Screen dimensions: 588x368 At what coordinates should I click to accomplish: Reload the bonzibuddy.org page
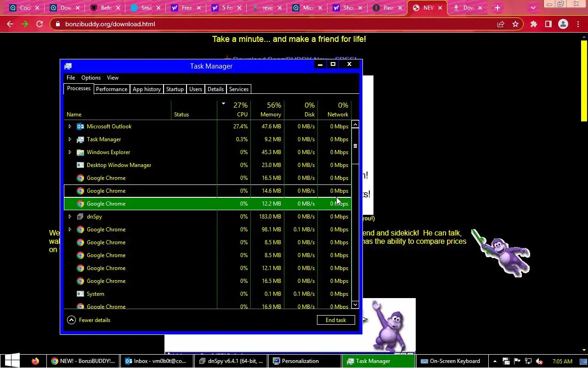click(x=40, y=24)
